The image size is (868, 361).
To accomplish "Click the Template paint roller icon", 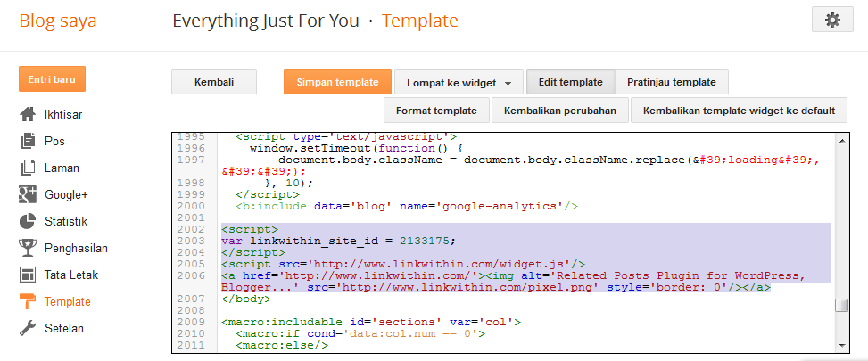I will click(x=28, y=301).
